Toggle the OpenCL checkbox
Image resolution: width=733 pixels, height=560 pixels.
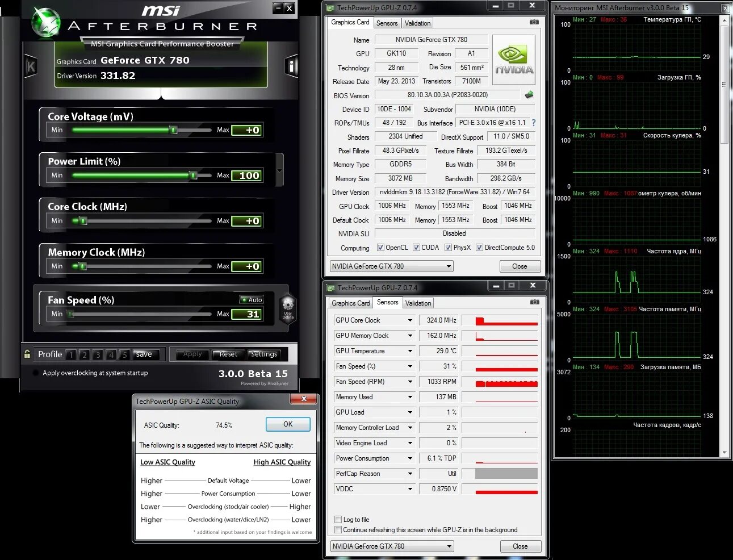[x=380, y=248]
